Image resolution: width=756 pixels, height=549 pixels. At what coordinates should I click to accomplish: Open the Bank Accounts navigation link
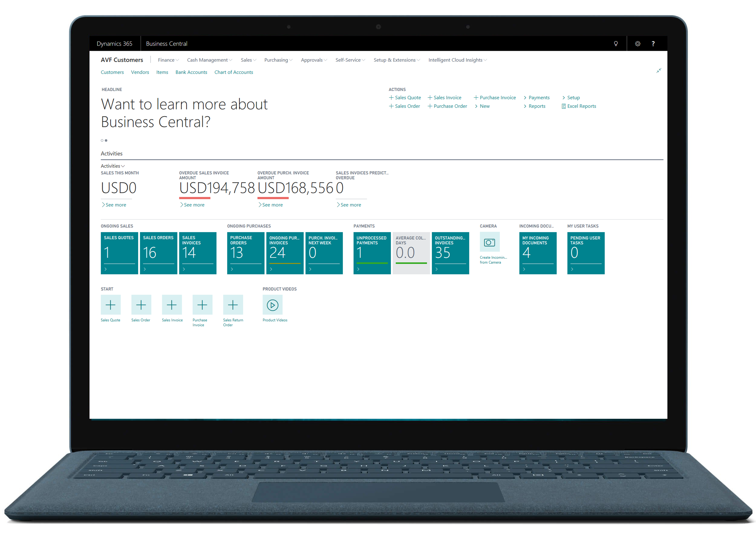(x=191, y=72)
